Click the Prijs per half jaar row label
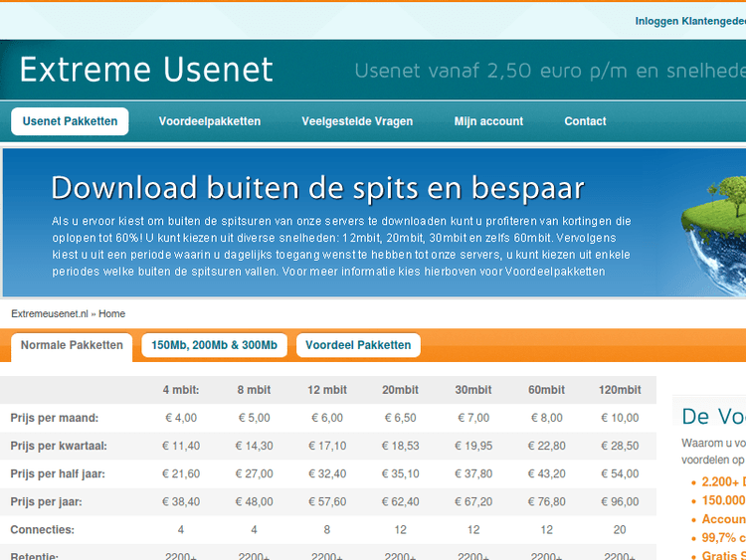 tap(58, 474)
